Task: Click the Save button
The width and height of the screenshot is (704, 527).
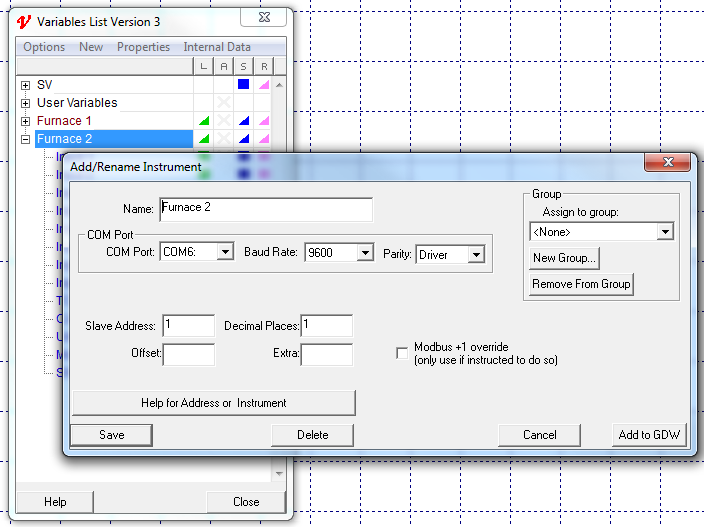Action: (x=112, y=435)
